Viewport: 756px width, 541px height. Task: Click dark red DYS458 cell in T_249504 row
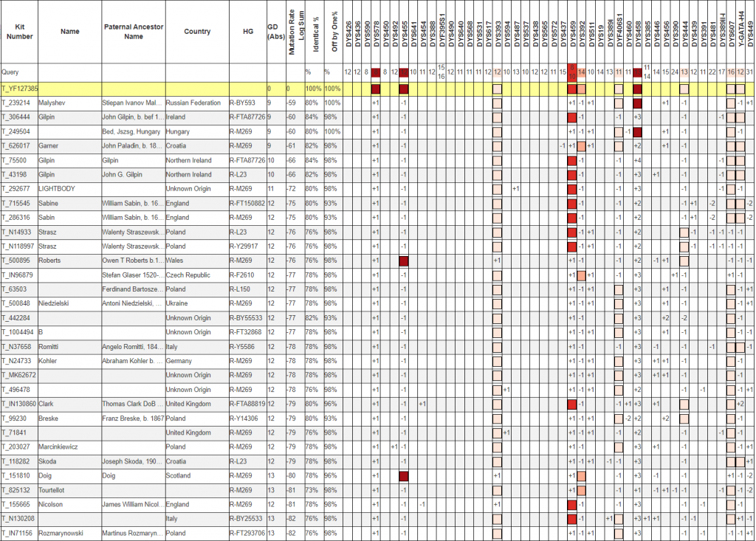[x=637, y=132]
